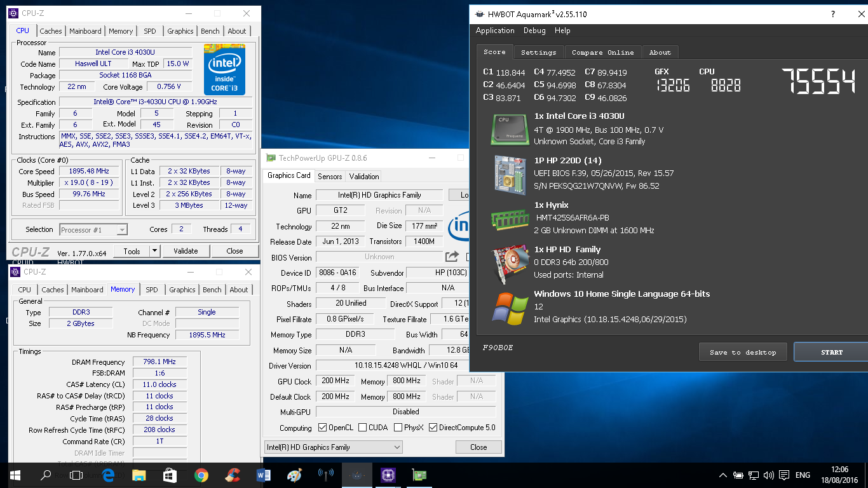Click the wireless antenna taskbar icon
Viewport: 868px width, 488px height.
[x=325, y=475]
